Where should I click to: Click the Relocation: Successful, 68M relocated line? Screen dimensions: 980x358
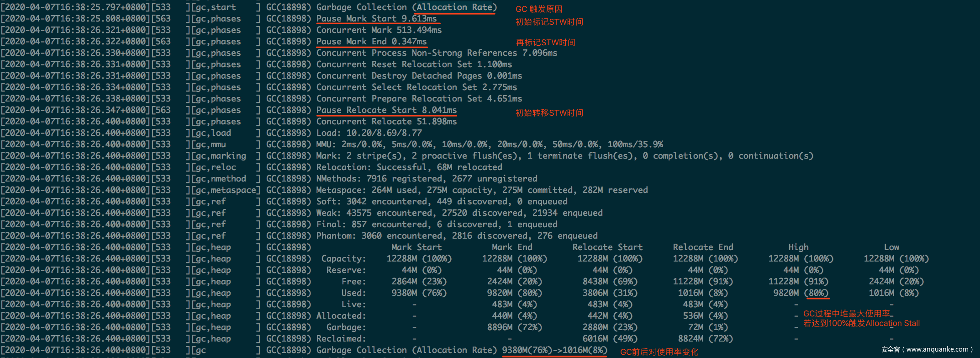point(409,167)
